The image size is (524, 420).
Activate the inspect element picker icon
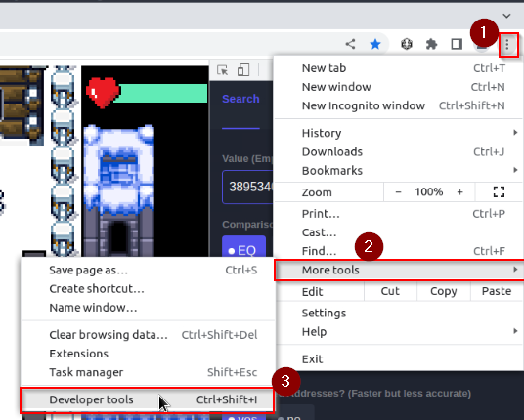pos(222,70)
